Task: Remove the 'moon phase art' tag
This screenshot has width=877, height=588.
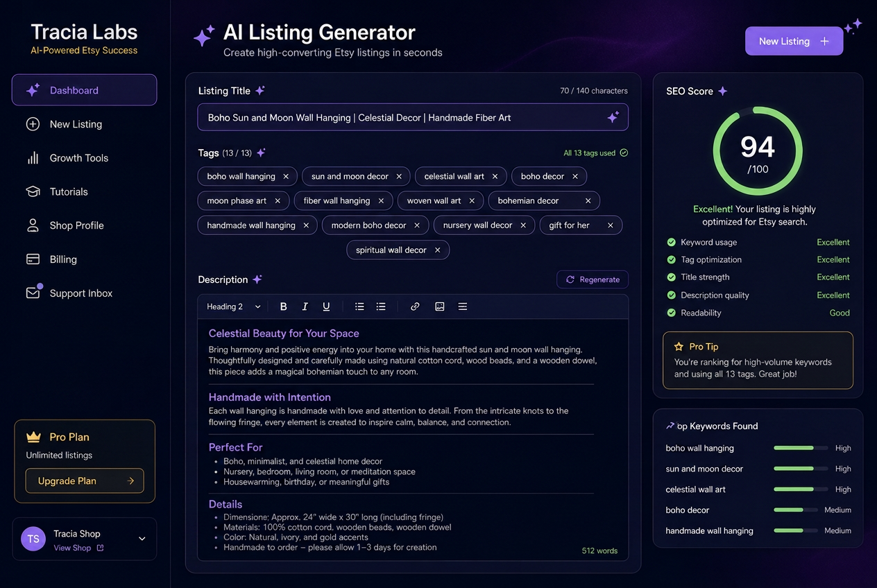Action: click(x=278, y=200)
